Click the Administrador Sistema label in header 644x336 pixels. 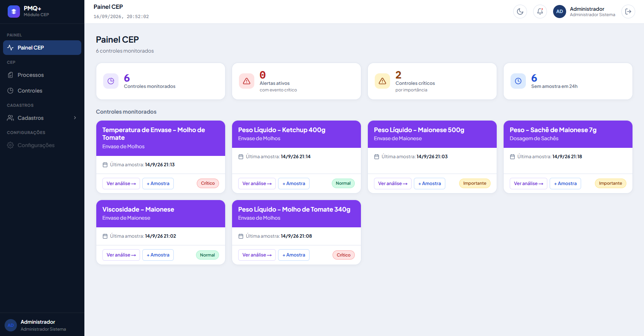click(x=593, y=15)
